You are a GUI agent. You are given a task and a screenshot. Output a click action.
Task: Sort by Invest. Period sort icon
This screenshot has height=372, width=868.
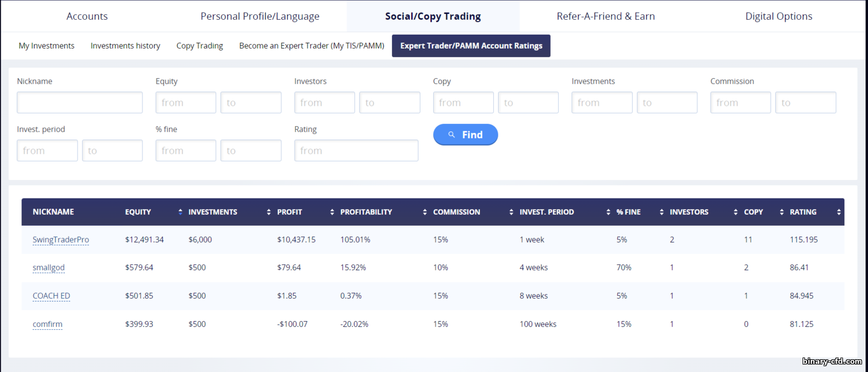[608, 212]
